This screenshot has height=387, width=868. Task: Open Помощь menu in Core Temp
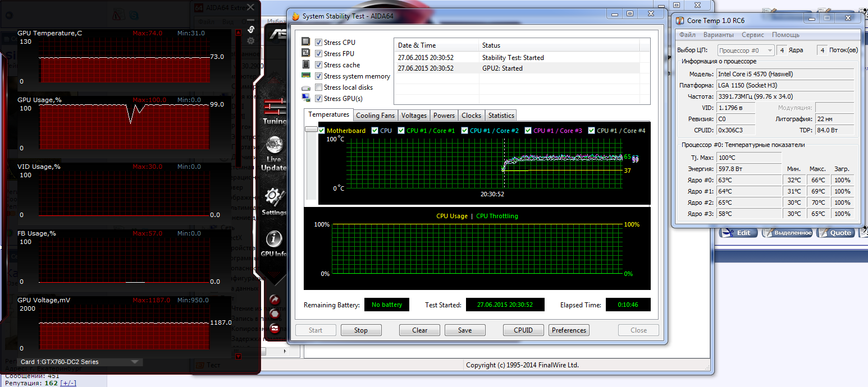click(785, 35)
